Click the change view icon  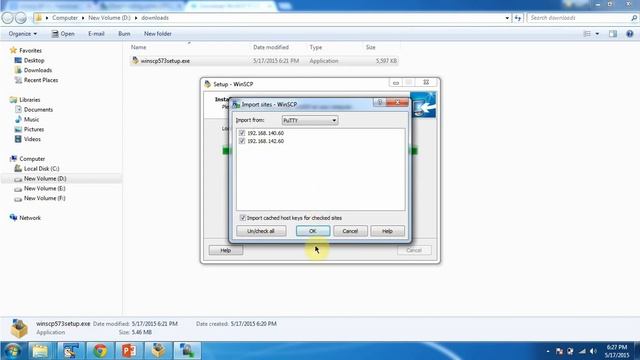pos(587,34)
